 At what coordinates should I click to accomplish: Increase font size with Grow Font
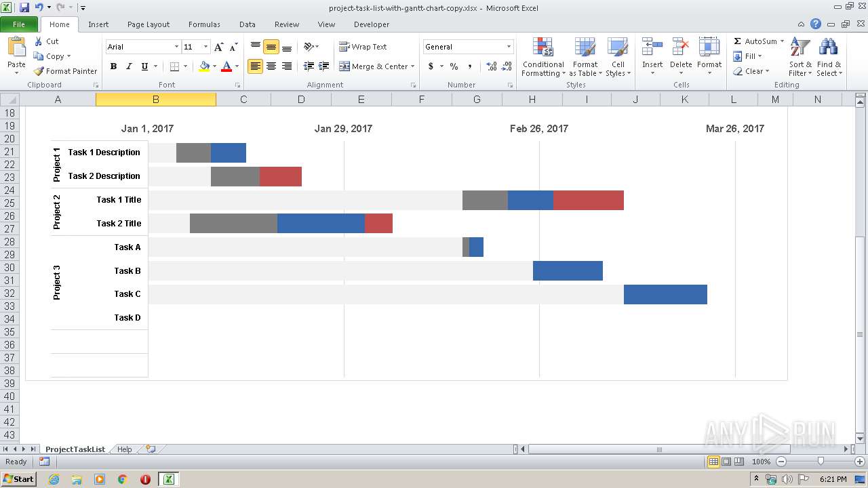(x=218, y=47)
